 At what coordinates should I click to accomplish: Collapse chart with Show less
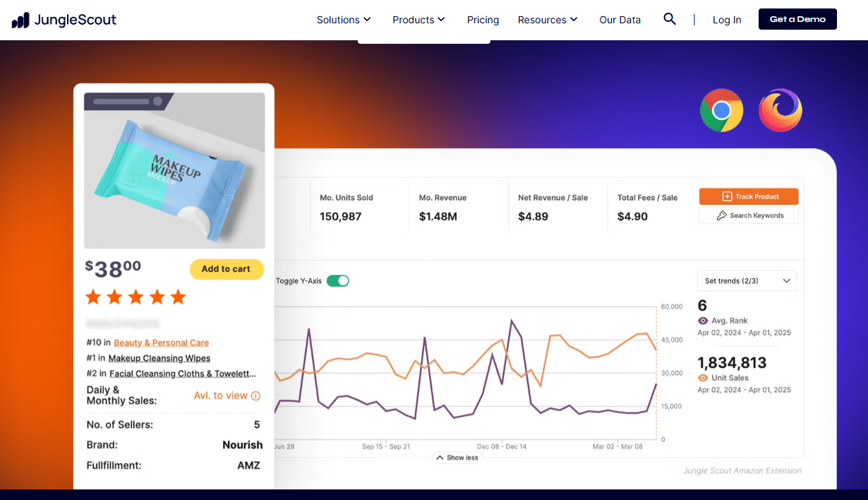[x=457, y=458]
